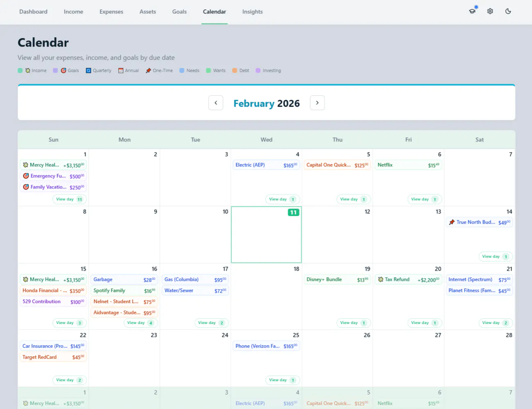
Task: Open the Assets tab
Action: [x=148, y=12]
